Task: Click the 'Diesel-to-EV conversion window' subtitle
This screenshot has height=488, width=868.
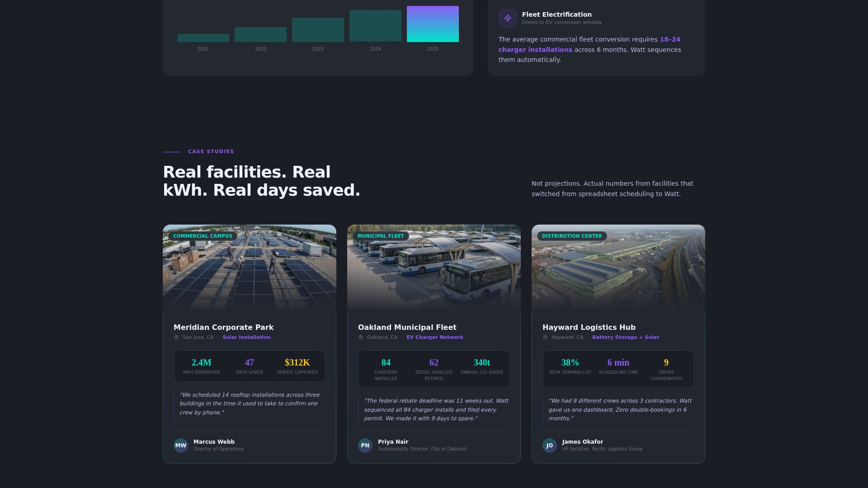Action: (x=561, y=23)
